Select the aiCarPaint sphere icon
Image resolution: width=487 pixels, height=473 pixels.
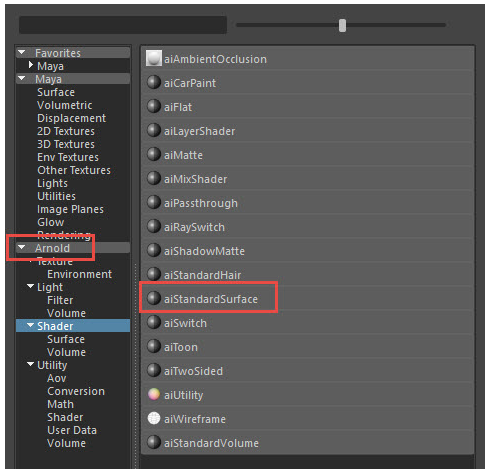click(x=154, y=82)
